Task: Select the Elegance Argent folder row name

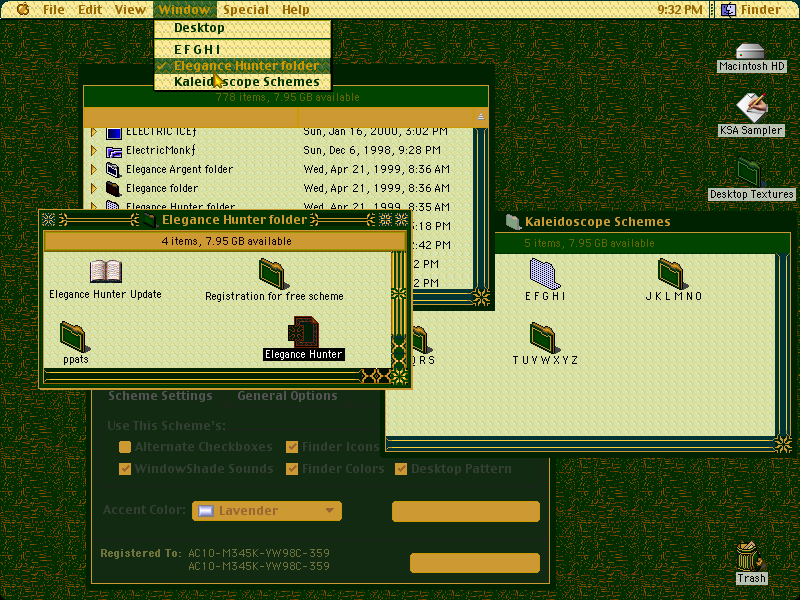Action: (179, 169)
